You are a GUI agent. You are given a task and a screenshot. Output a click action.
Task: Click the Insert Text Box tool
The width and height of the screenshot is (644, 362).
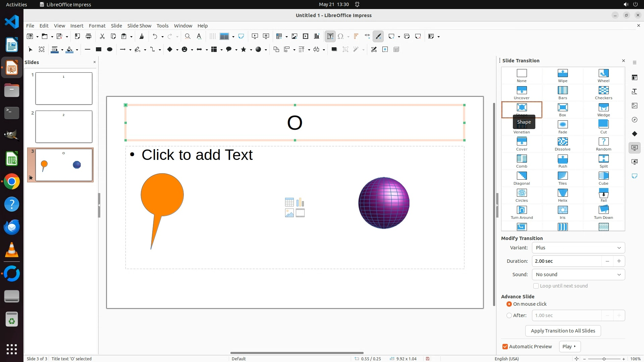330,36
